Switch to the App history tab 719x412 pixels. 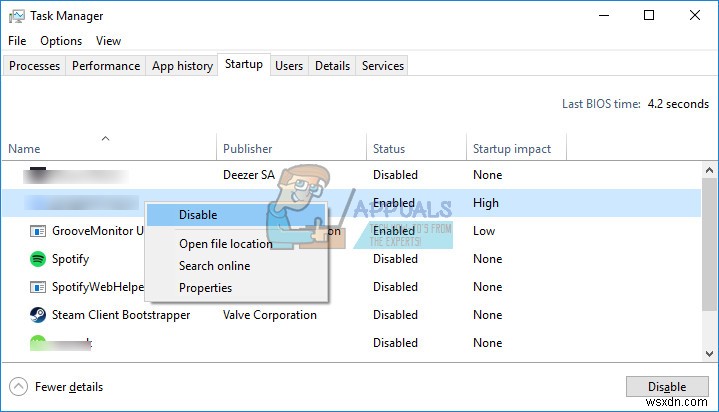pos(183,66)
